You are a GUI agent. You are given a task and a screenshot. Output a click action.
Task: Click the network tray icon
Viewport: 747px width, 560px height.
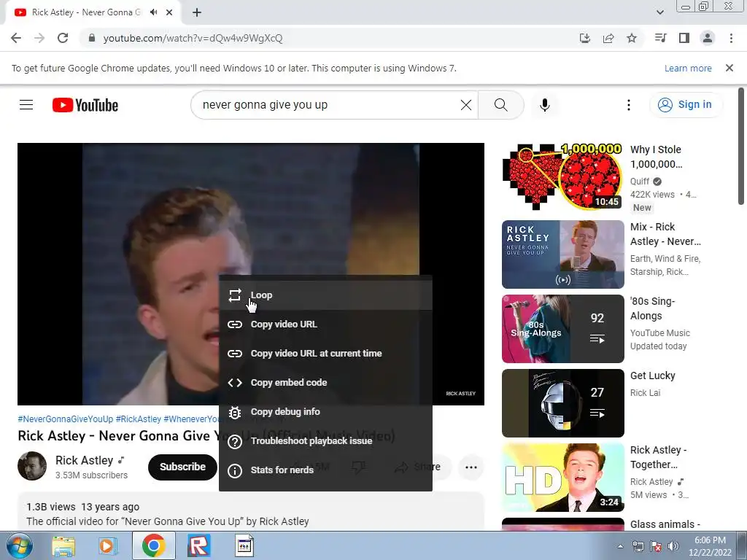638,546
